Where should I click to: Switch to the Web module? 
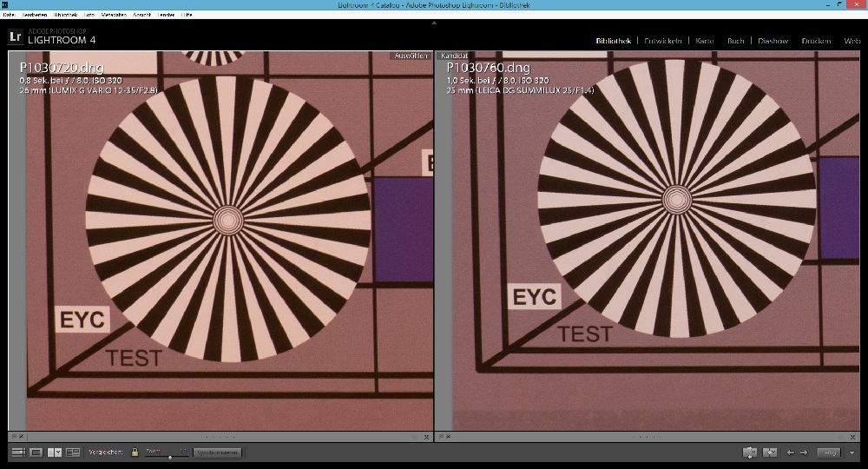pyautogui.click(x=852, y=41)
